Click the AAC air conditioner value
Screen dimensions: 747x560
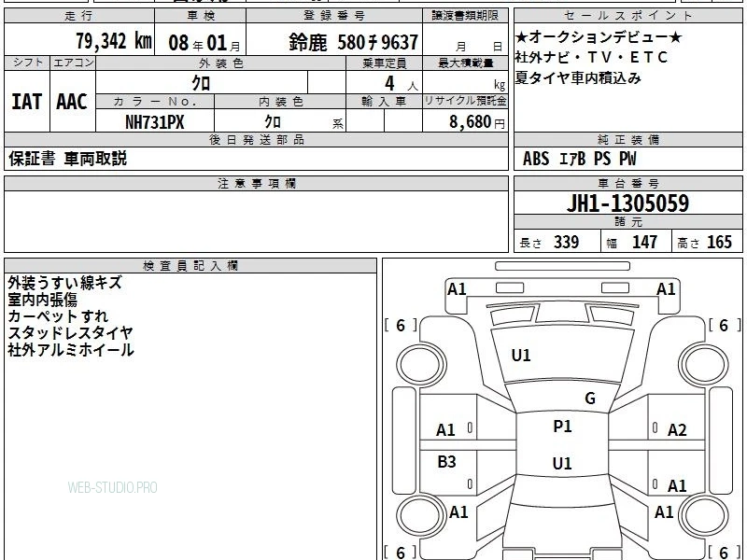point(72,102)
